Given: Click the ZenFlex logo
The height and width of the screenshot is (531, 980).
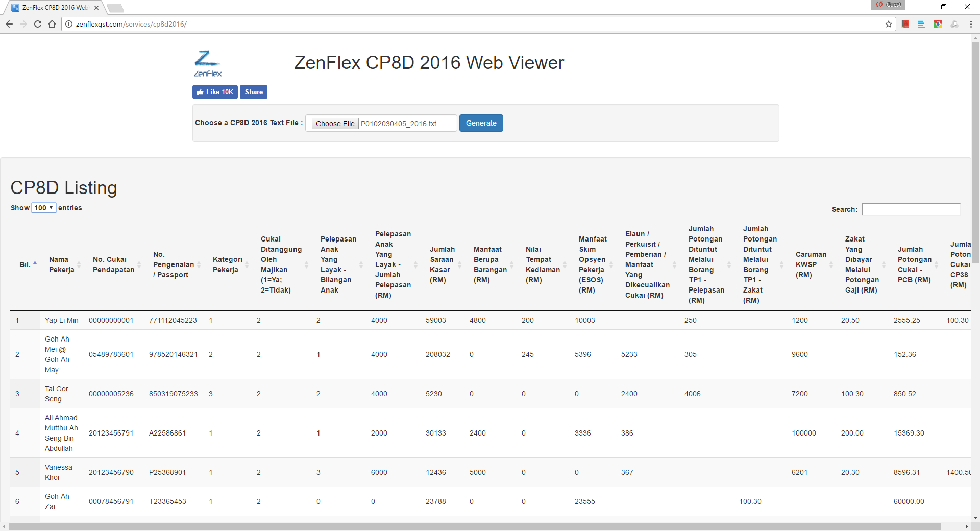Looking at the screenshot, I should point(208,63).
